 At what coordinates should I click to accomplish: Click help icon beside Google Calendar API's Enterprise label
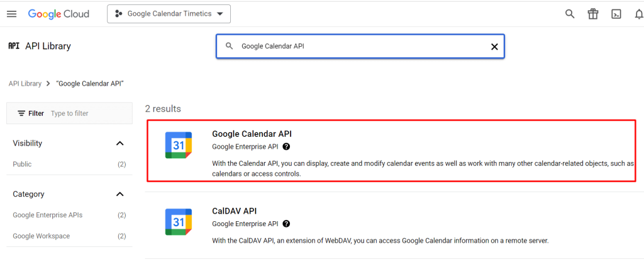(287, 147)
